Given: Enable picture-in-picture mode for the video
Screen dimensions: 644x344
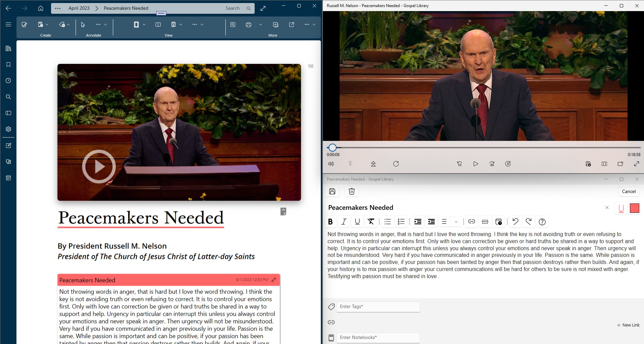Looking at the screenshot, I should pos(604,164).
